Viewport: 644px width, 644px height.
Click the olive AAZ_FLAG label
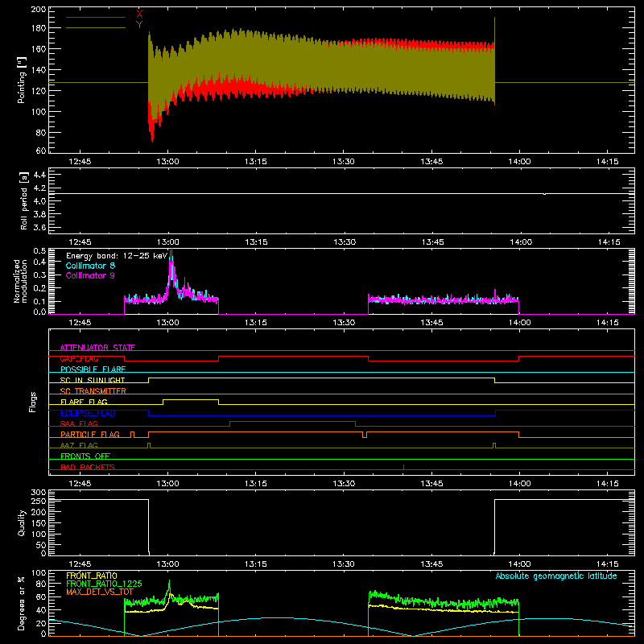(x=79, y=445)
